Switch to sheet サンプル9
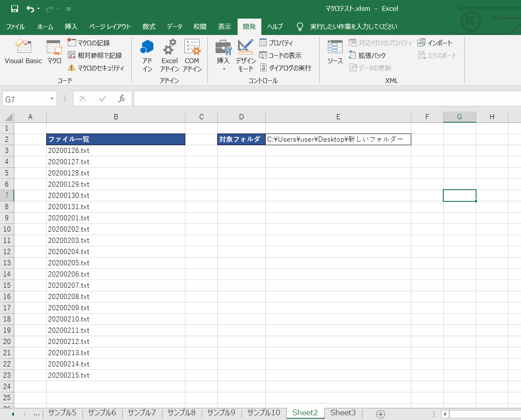Screen dimensions: 521x420 point(221,413)
